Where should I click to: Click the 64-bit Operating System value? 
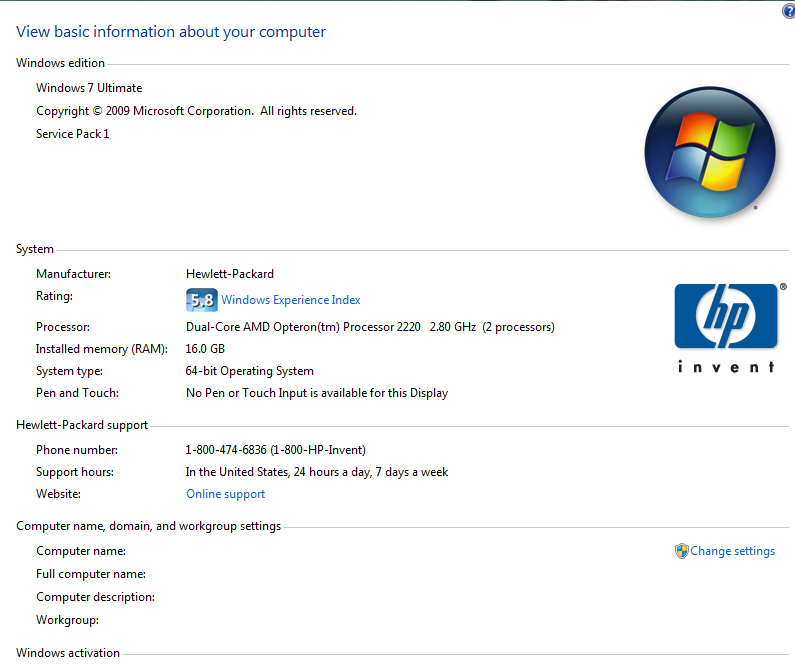pos(249,371)
